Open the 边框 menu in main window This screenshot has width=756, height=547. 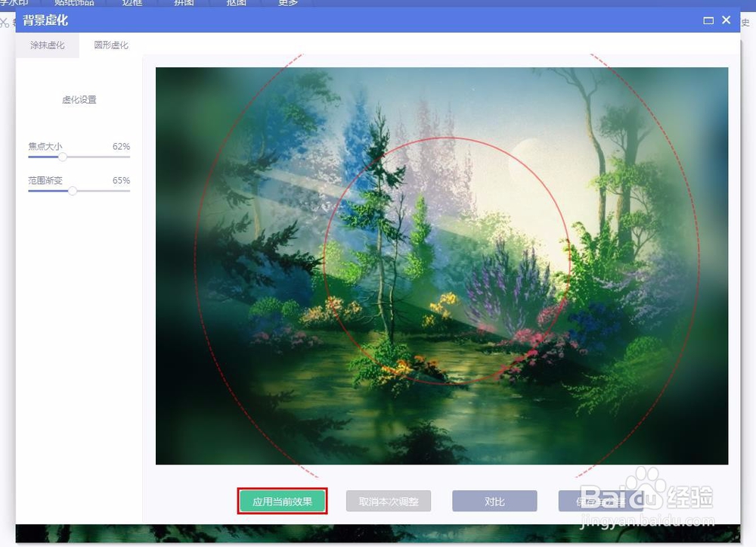pos(132,3)
